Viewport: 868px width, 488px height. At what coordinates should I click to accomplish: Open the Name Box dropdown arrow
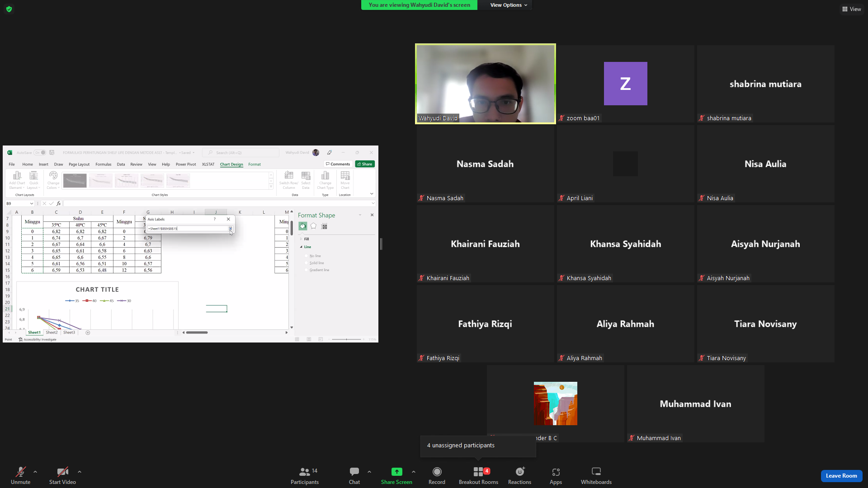(32, 204)
